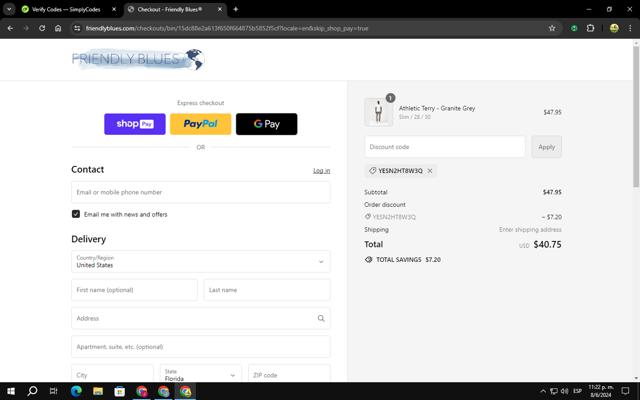This screenshot has height=400, width=640.
Task: Focus the ZIP code field
Action: pos(289,373)
